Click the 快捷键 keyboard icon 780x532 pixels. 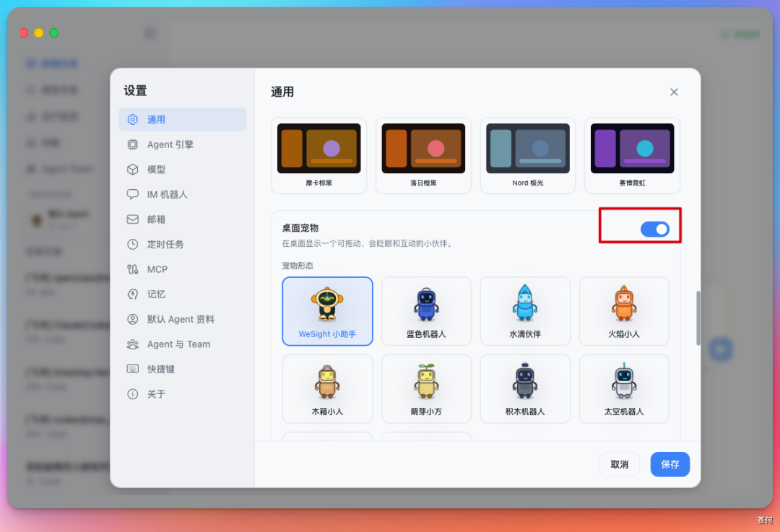[132, 369]
